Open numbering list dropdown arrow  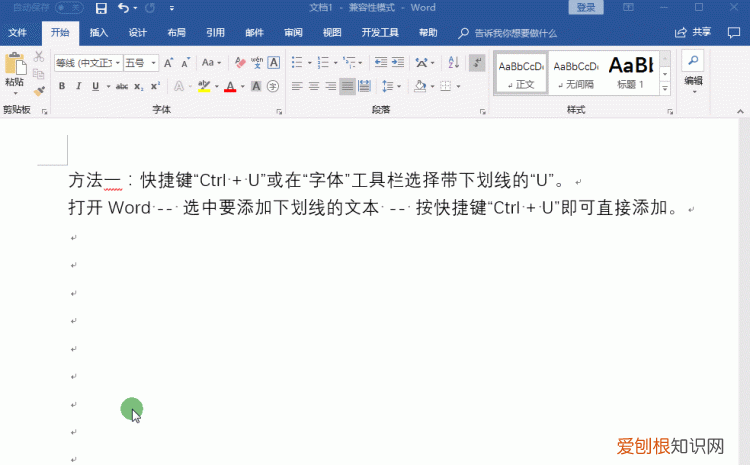click(335, 63)
